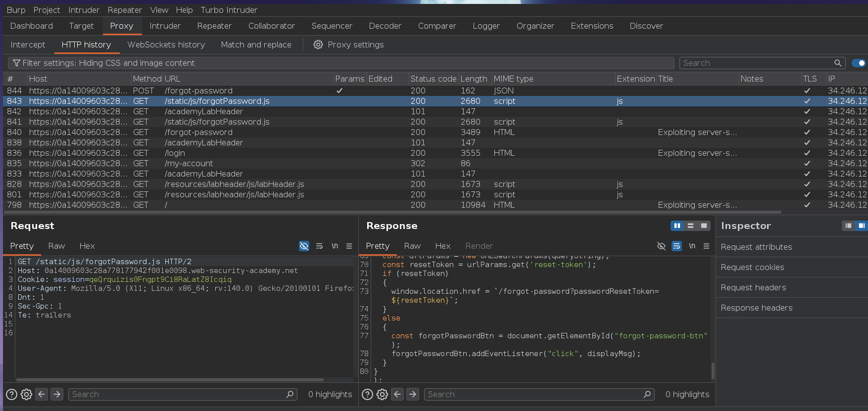Sort history by Status code column

tap(434, 79)
